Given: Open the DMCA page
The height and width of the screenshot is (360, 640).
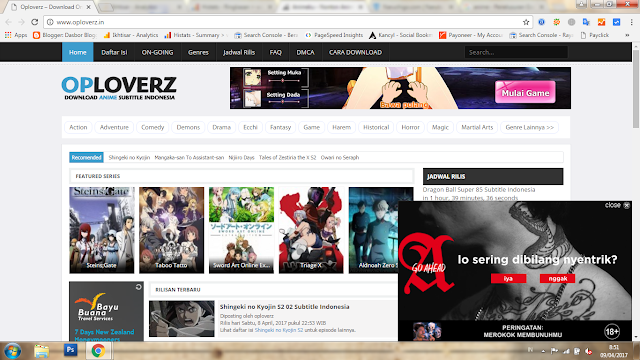Looking at the screenshot, I should tap(305, 52).
